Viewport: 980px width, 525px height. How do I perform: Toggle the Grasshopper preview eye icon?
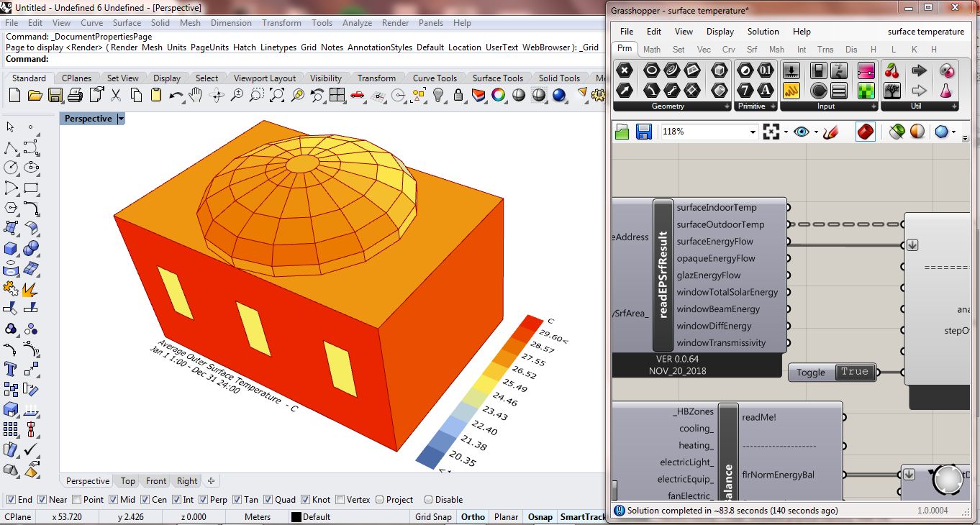[x=802, y=132]
